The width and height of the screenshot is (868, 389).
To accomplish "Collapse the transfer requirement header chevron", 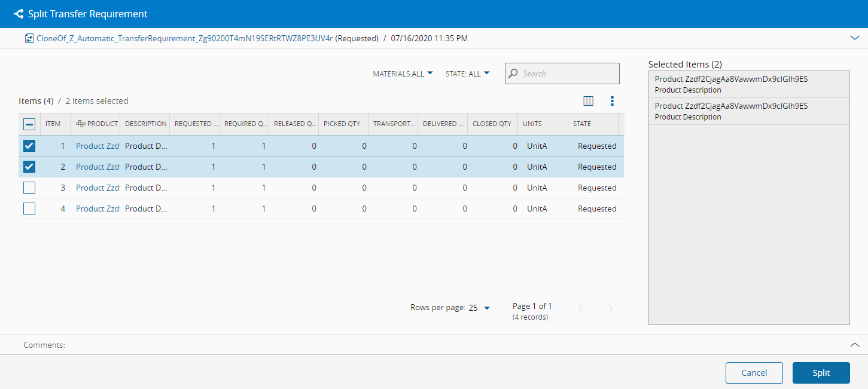I will (x=855, y=38).
